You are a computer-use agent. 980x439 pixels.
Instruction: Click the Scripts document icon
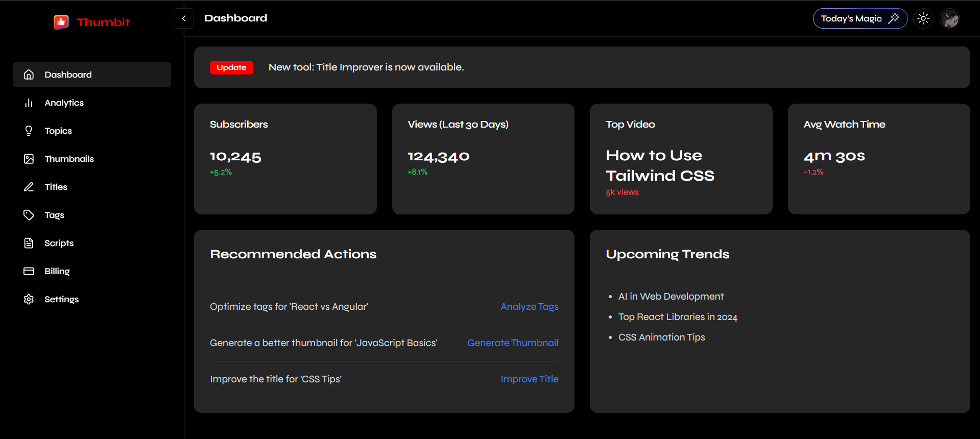pos(29,243)
